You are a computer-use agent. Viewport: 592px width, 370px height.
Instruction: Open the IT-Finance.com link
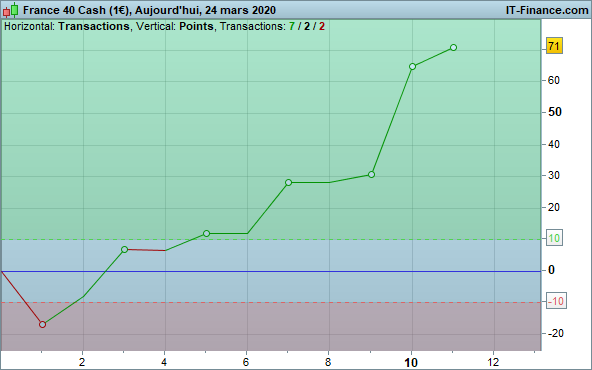(x=547, y=10)
